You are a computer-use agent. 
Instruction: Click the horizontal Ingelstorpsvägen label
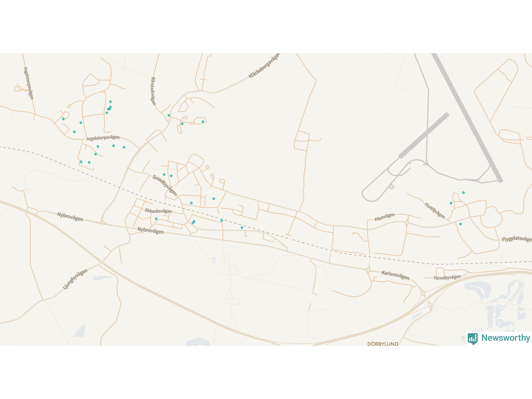coord(103,138)
